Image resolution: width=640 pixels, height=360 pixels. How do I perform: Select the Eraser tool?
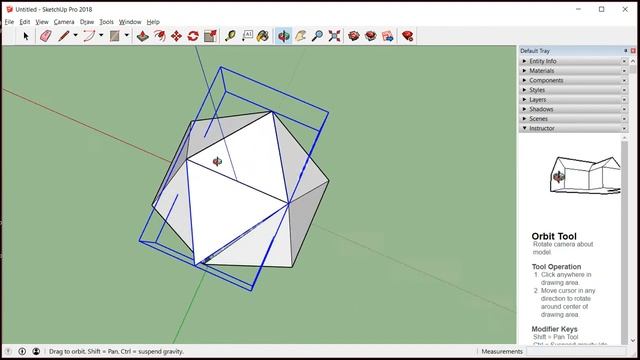(x=46, y=36)
